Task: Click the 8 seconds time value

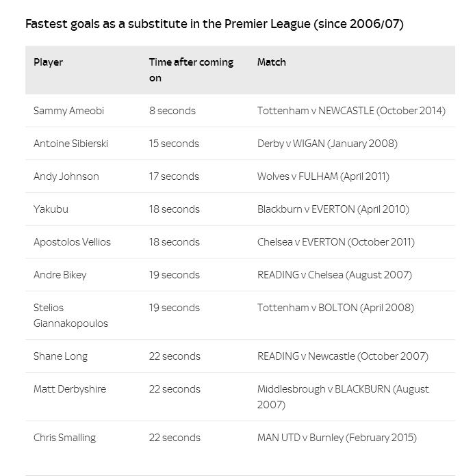Action: click(x=172, y=111)
